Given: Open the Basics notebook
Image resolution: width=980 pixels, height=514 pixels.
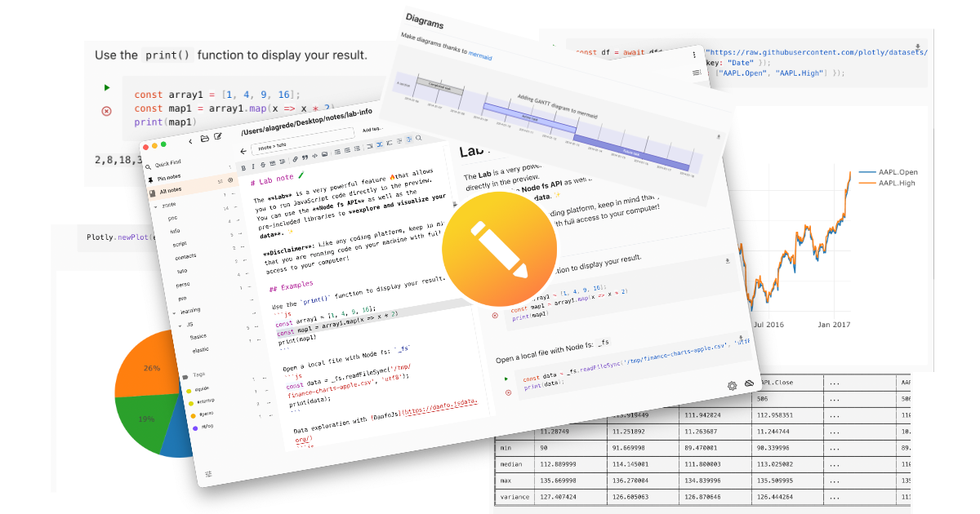Looking at the screenshot, I should (x=198, y=336).
